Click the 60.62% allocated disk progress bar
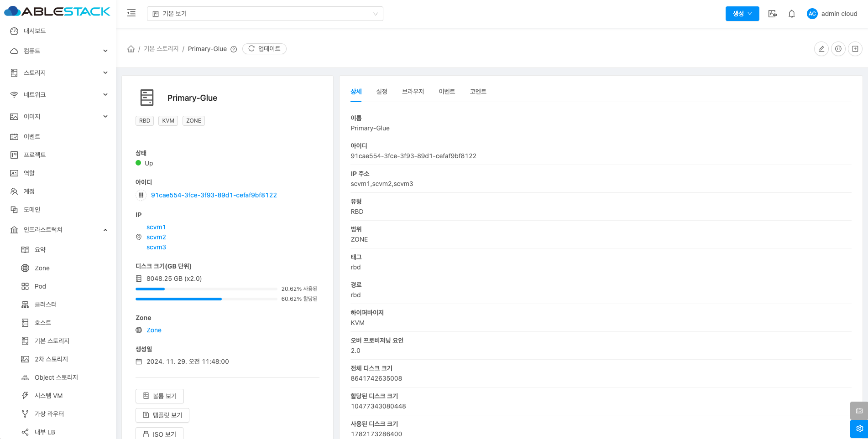This screenshot has width=868, height=439. coord(206,299)
